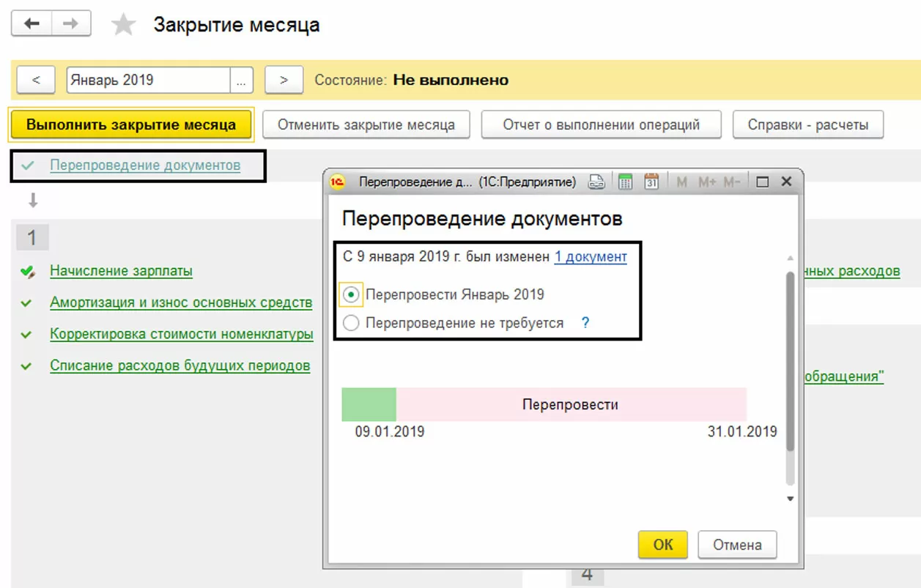Click the M+ memory add button
The image size is (921, 588).
(707, 182)
